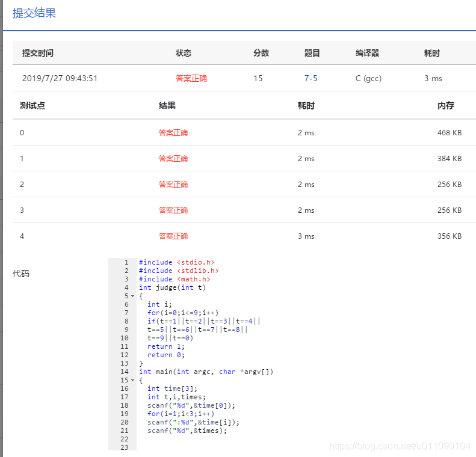This screenshot has width=476, height=457.
Task: Click the 内存 column header
Action: point(446,106)
